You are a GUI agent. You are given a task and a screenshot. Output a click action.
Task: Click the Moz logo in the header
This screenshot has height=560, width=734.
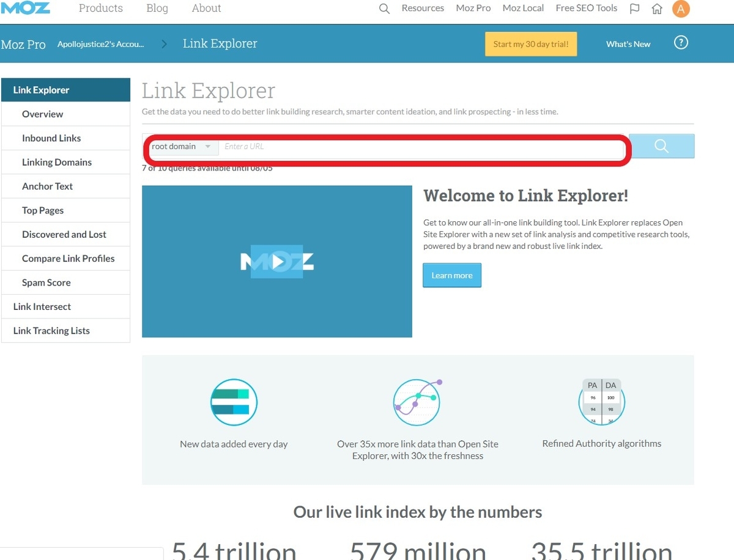[25, 8]
